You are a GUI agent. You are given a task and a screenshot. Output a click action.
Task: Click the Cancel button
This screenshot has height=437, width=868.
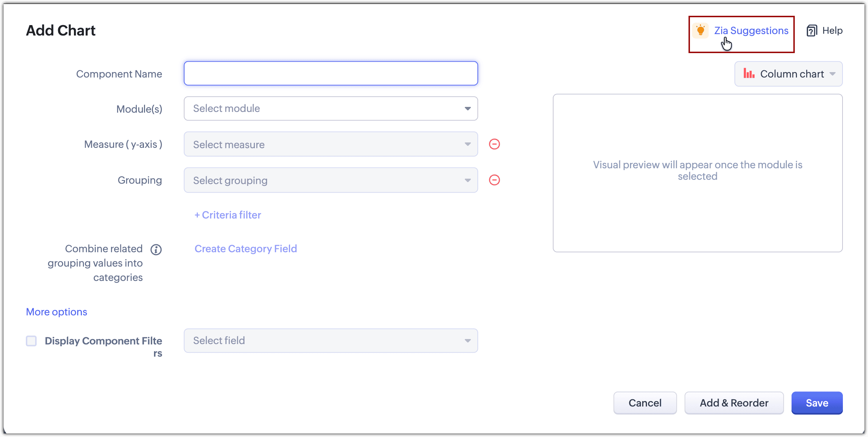pyautogui.click(x=645, y=403)
